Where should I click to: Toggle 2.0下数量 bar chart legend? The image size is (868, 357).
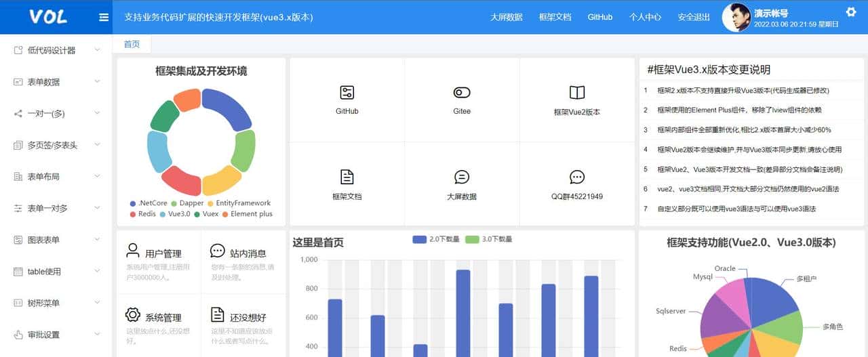point(436,239)
